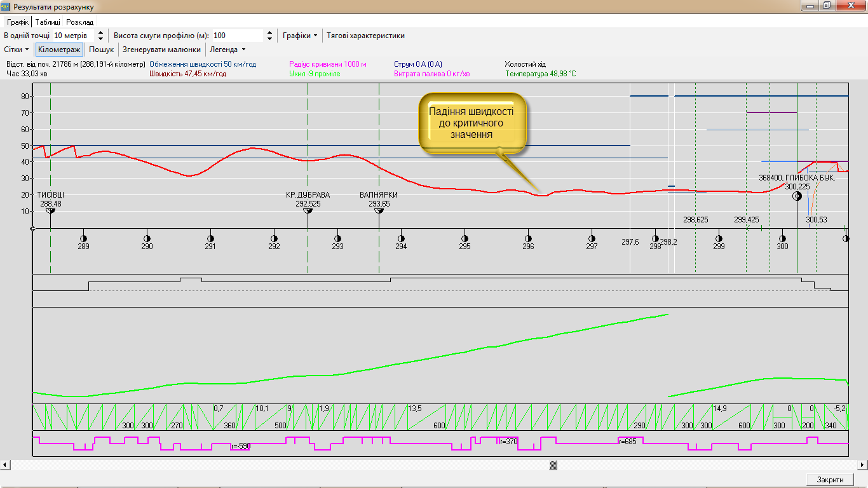Click the ВАПНЯРКИ station marker icon
Image resolution: width=868 pixels, height=488 pixels.
(x=379, y=211)
